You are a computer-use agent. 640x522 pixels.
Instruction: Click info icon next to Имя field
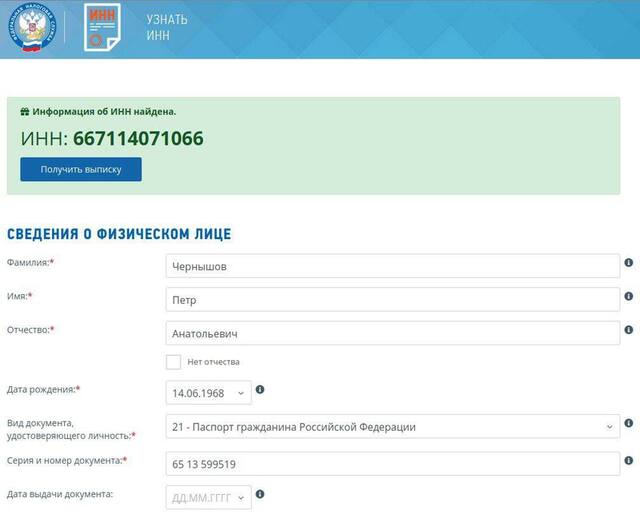click(629, 297)
